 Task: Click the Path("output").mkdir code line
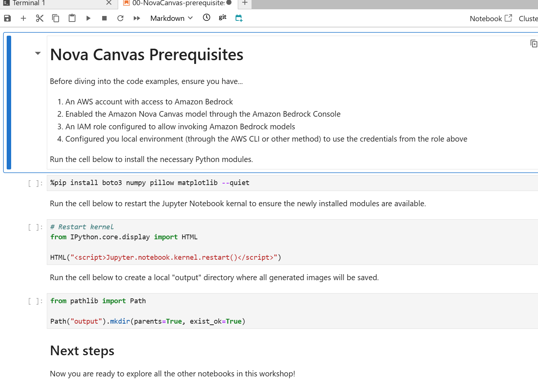click(148, 321)
